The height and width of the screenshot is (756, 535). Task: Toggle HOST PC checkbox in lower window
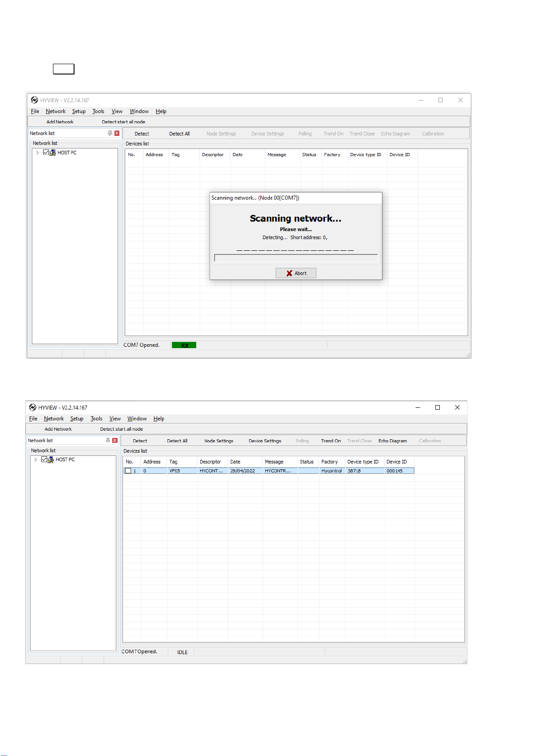coord(44,459)
